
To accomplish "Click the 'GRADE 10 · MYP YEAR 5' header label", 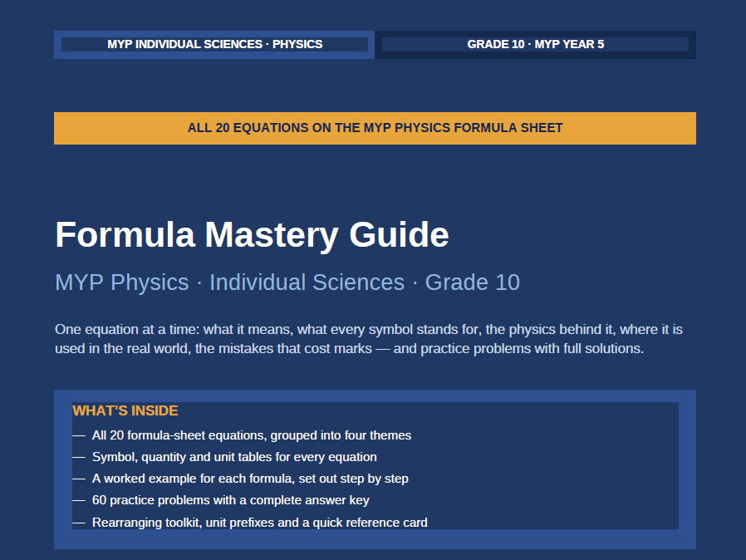I will click(535, 44).
